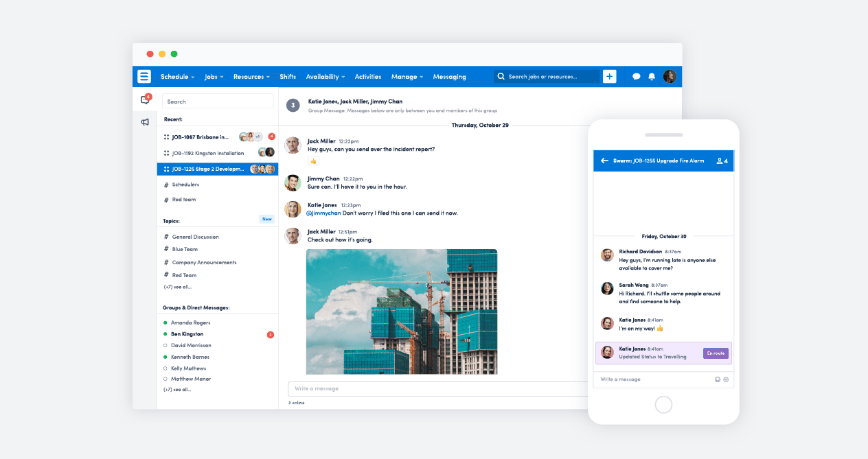Tap the participants icon showing 4 on phone
Viewport: 868px width, 459px height.
(x=722, y=161)
